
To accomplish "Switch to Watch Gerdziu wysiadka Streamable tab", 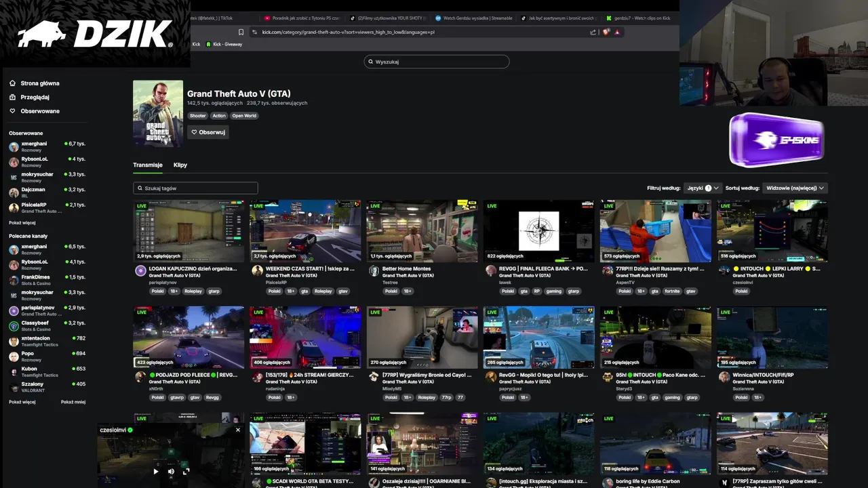I will click(473, 18).
